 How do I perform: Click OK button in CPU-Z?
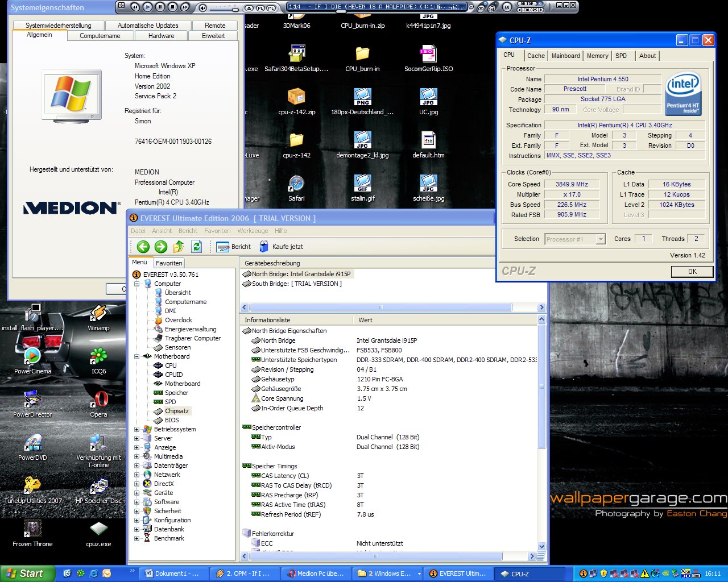pyautogui.click(x=692, y=272)
